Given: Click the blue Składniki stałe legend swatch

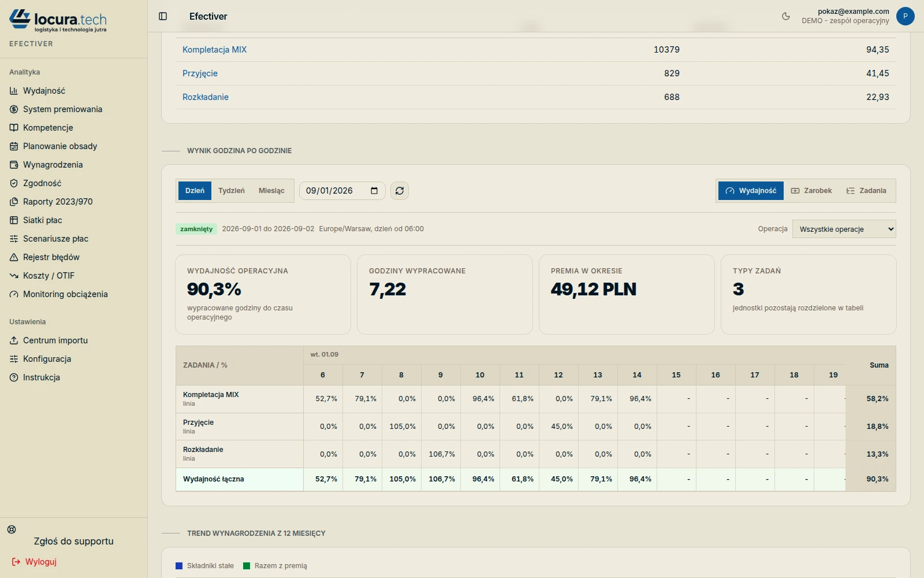Looking at the screenshot, I should (179, 566).
